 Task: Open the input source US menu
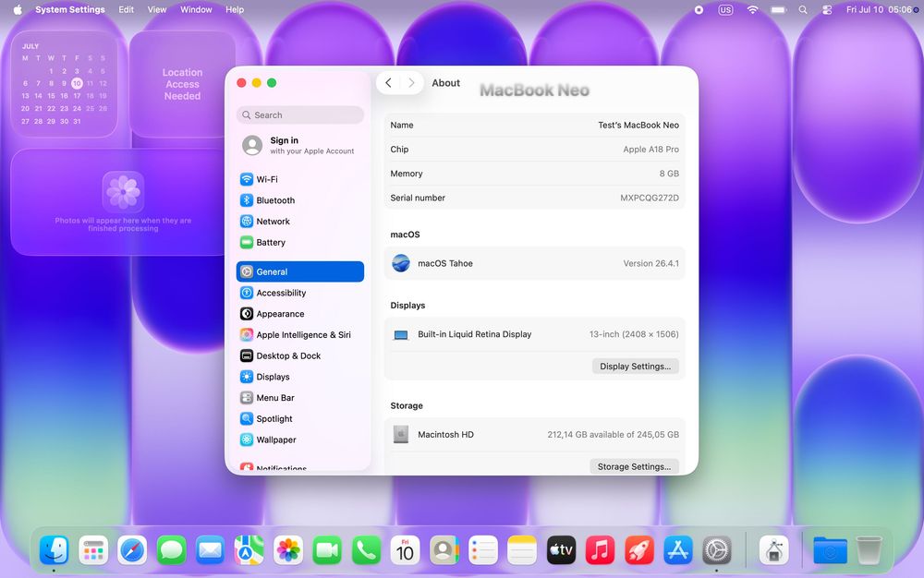point(725,10)
